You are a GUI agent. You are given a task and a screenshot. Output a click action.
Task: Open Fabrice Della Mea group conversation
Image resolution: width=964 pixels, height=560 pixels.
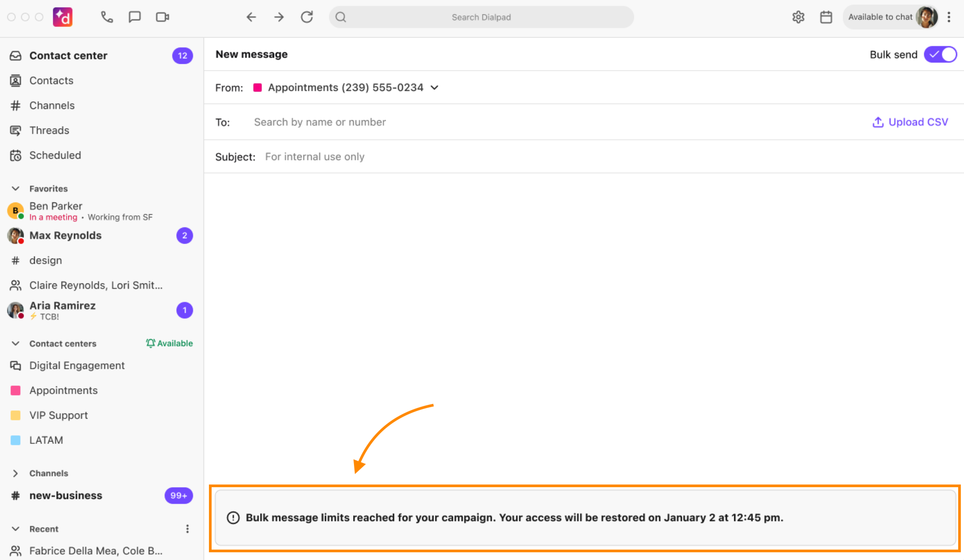click(x=102, y=551)
